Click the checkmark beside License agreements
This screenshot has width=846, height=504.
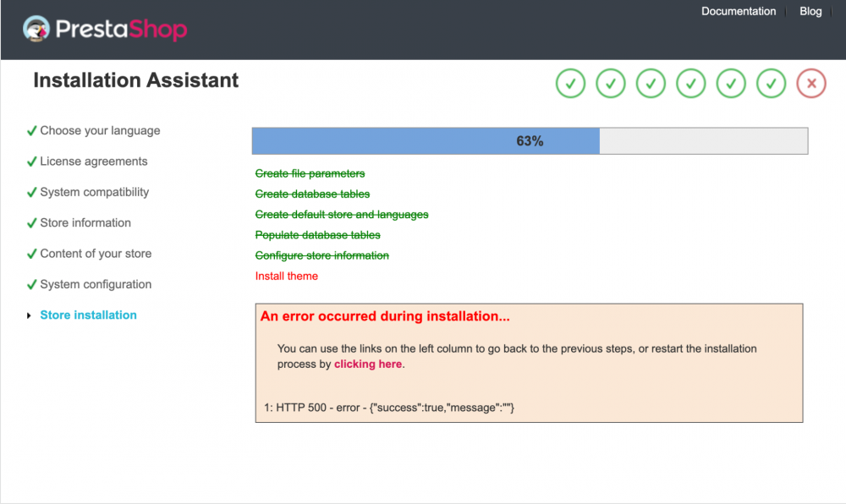pyautogui.click(x=32, y=162)
